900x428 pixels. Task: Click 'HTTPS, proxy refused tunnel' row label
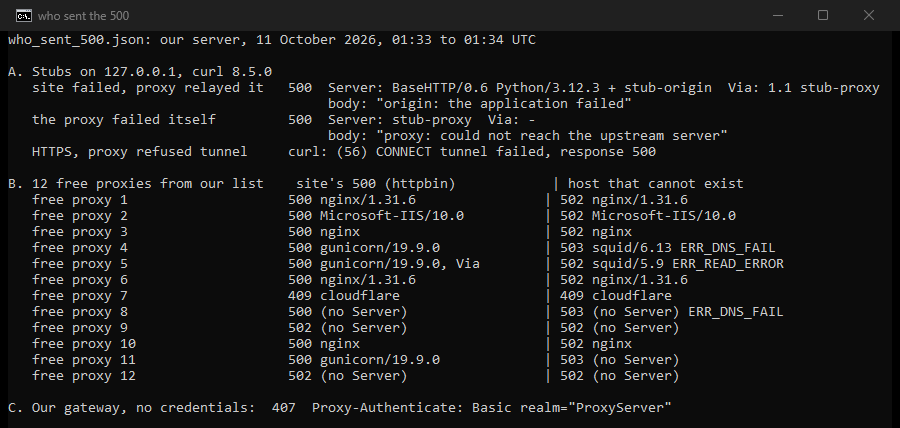click(140, 151)
